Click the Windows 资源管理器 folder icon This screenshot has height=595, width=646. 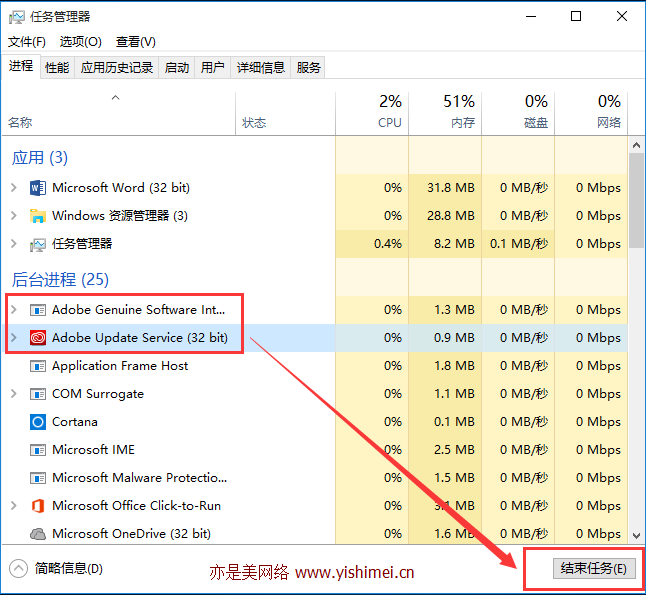tap(38, 216)
